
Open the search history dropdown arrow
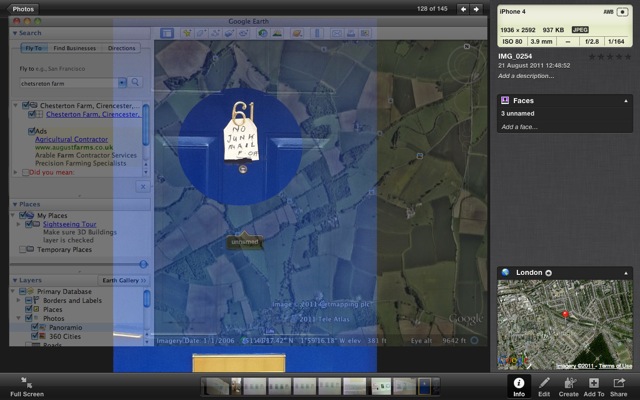click(122, 83)
